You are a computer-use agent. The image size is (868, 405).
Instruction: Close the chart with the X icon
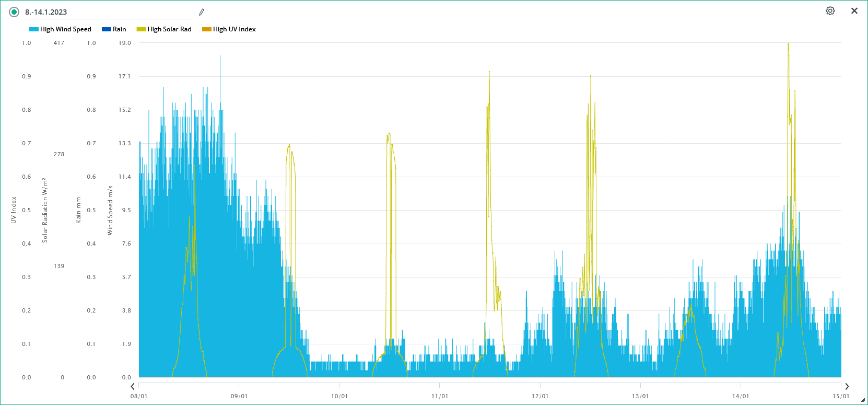pos(854,11)
